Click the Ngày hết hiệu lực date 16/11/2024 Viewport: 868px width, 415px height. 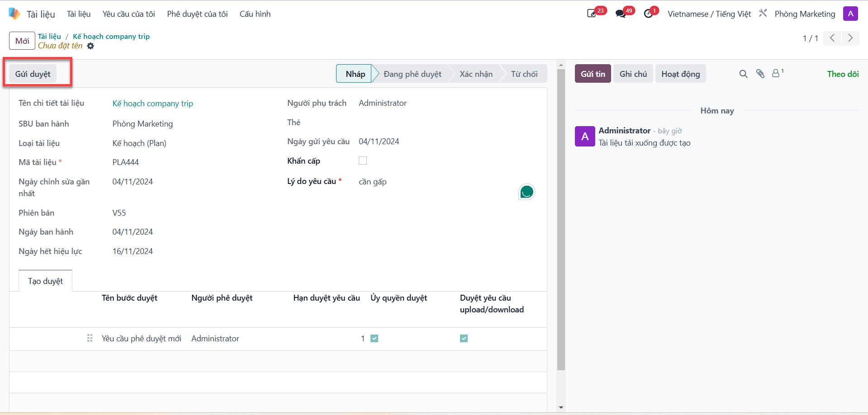pyautogui.click(x=133, y=251)
